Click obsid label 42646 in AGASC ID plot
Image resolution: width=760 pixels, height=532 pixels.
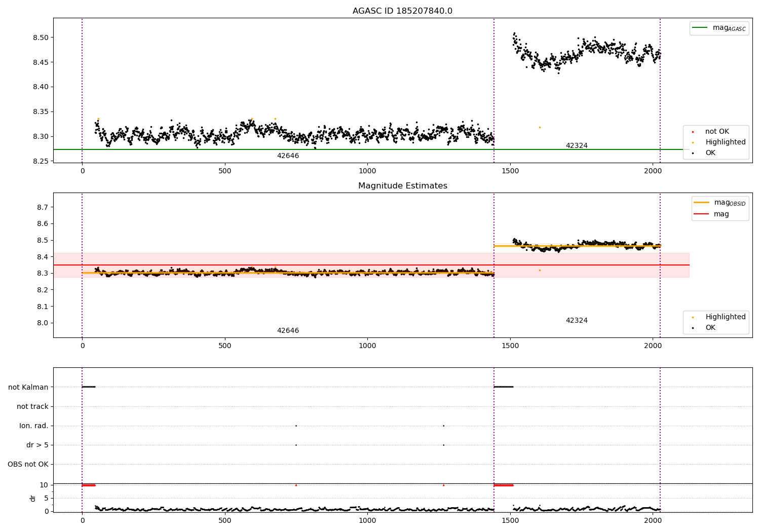pos(288,156)
